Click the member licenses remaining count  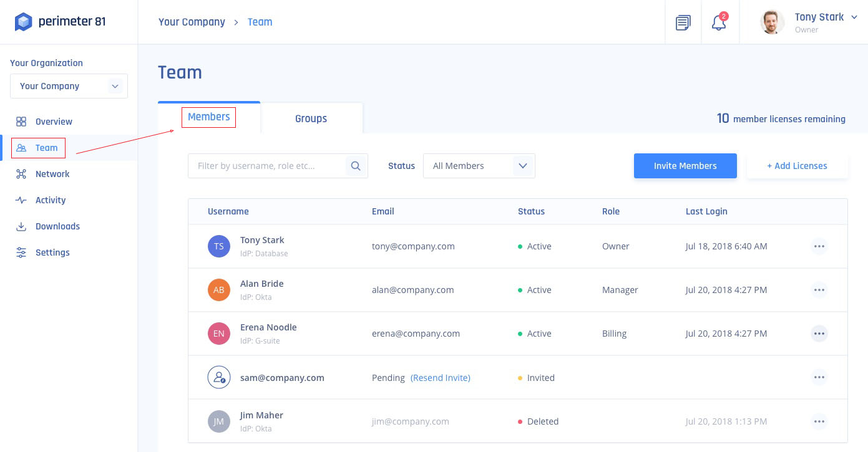click(781, 118)
